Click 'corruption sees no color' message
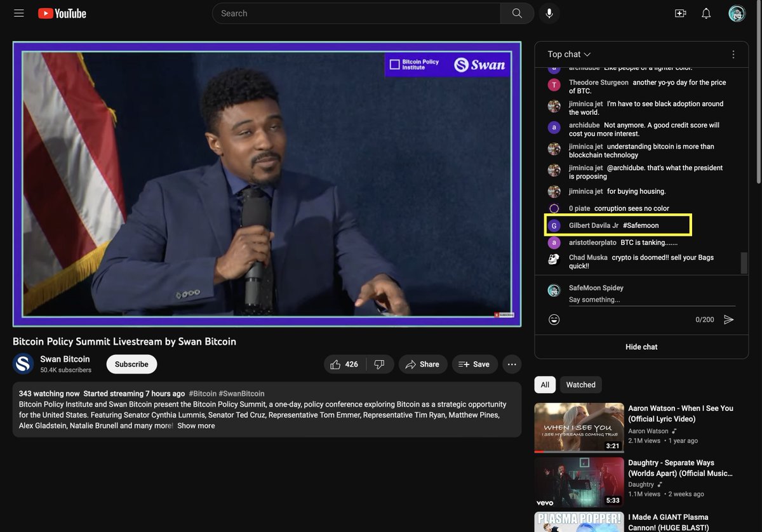This screenshot has width=762, height=532. pos(632,208)
